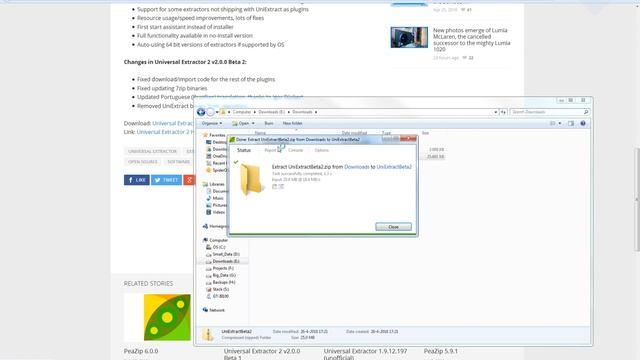Select Music in Libraries
The width and height of the screenshot is (640, 360).
pyautogui.click(x=218, y=198)
